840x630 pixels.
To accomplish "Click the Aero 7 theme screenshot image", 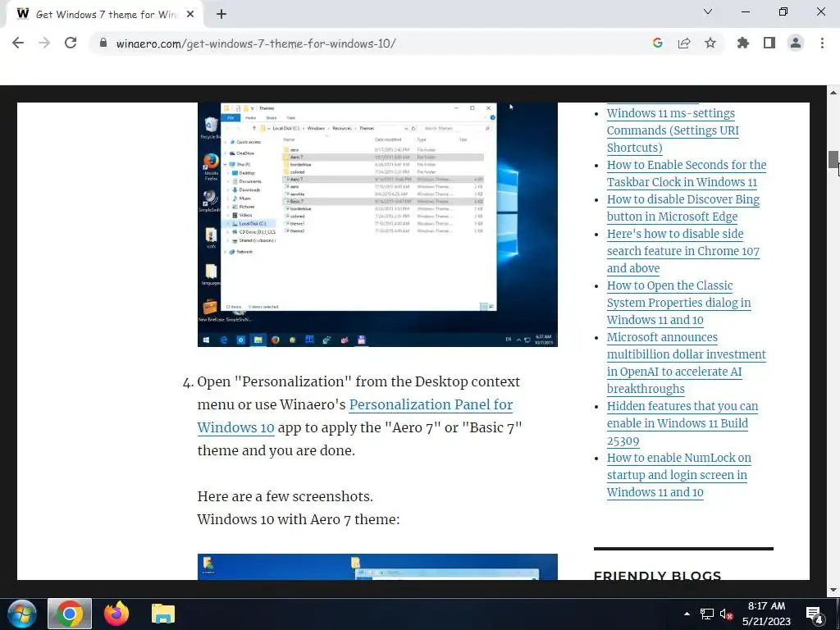I will point(377,567).
